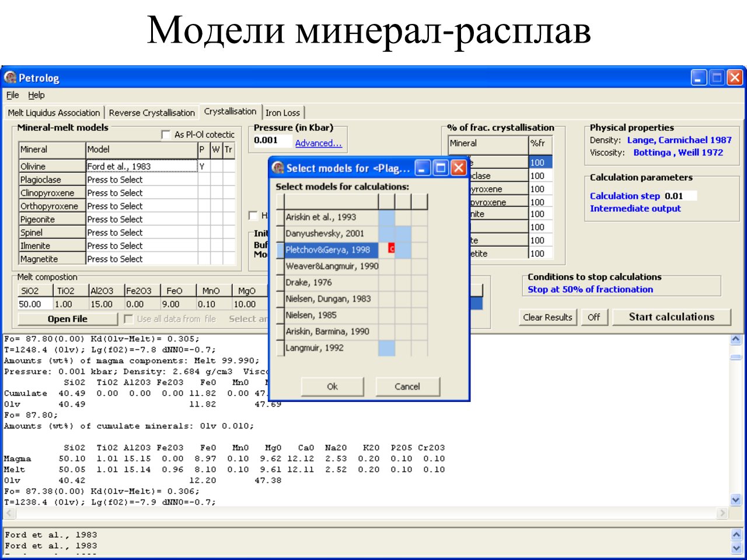The height and width of the screenshot is (560, 747).
Task: Click Olivine model cell Ford et al., 1983
Action: pyautogui.click(x=142, y=166)
